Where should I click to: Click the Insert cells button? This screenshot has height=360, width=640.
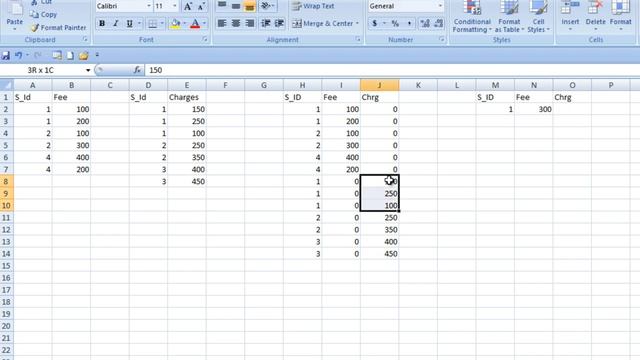pos(570,17)
